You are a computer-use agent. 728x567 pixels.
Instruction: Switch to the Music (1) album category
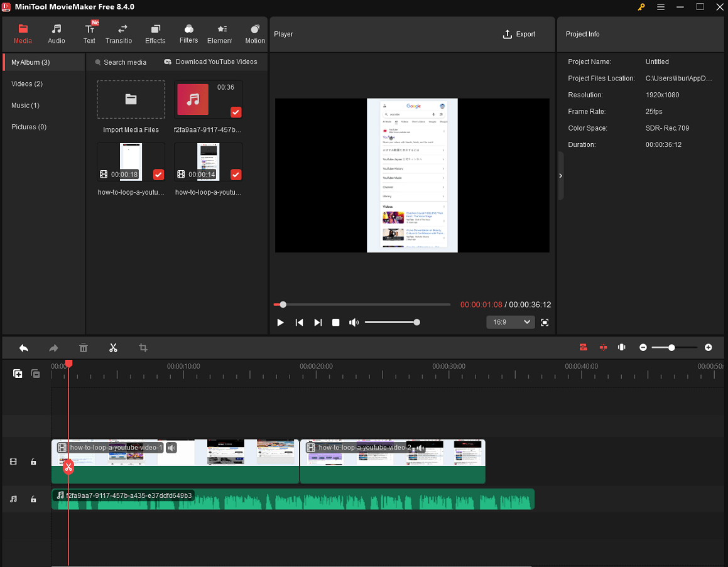[x=25, y=105]
